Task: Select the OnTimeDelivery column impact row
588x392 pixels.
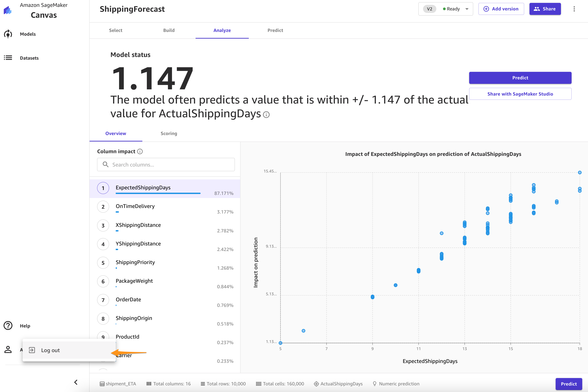Action: click(x=165, y=207)
